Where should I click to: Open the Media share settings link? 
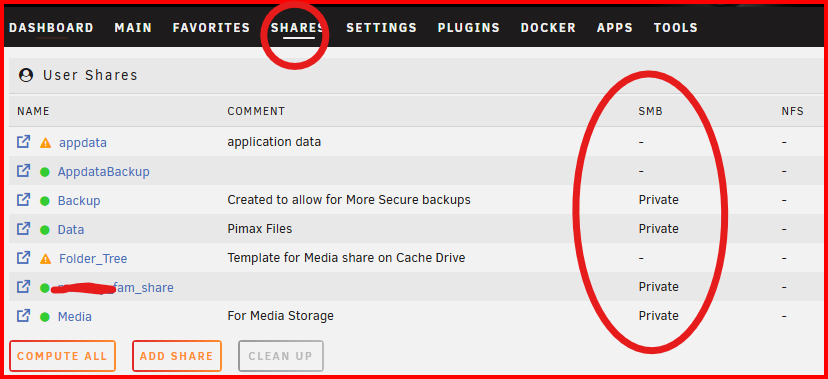point(74,317)
